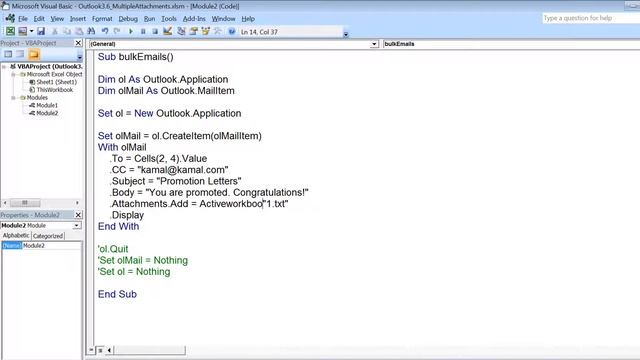This screenshot has width=640, height=360.
Task: Open Find with the binoculars icon
Action: pos(91,31)
